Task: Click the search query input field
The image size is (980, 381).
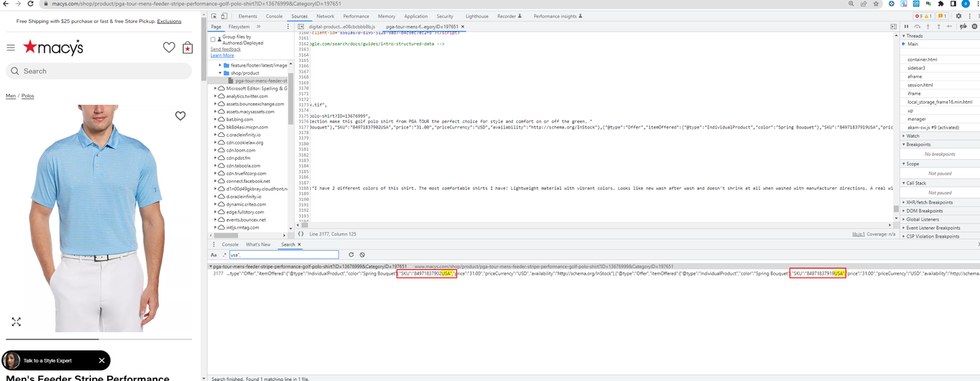Action: 283,255
